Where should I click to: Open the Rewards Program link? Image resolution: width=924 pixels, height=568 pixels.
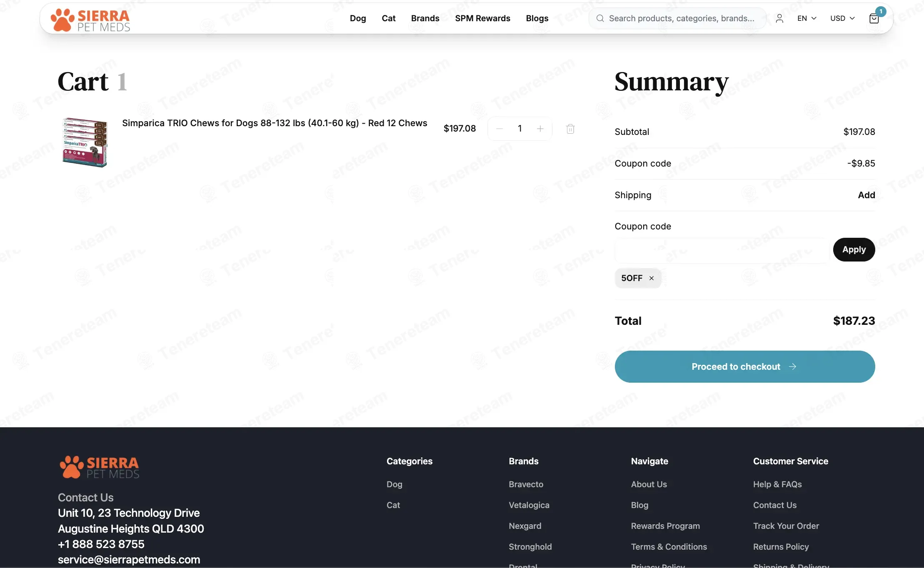[x=665, y=526]
